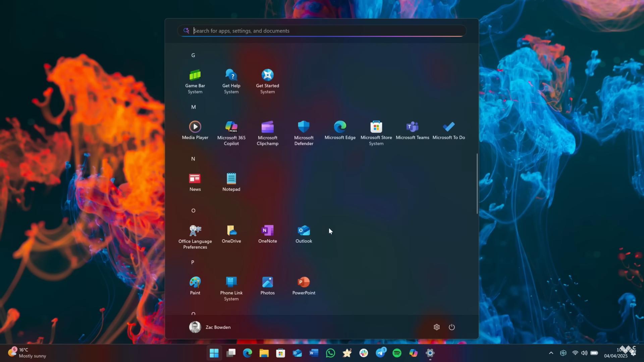Open Microsoft Store on the taskbar
The height and width of the screenshot is (362, 644).
coord(280,353)
